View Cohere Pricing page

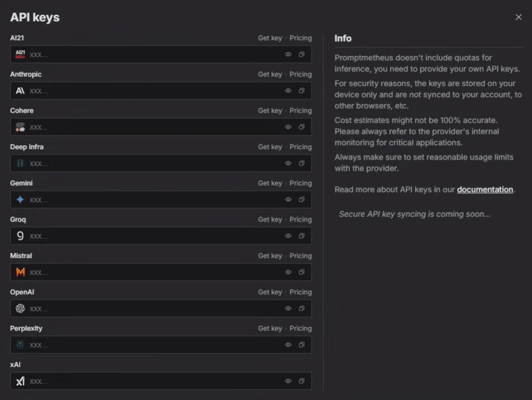(300, 110)
